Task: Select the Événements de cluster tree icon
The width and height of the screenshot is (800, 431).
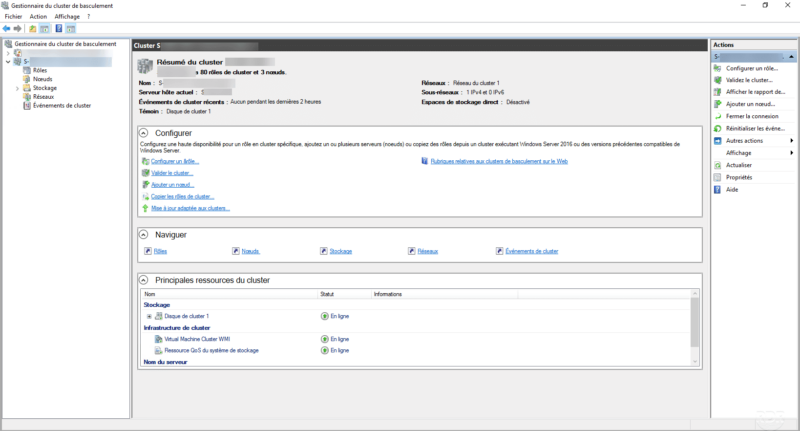Action: [x=27, y=106]
